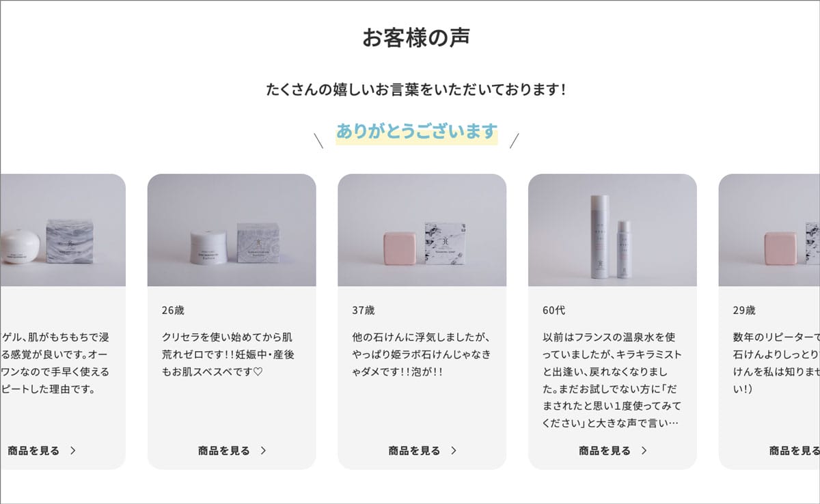Screen dimensions: 820x504
Task: Click the highlighted ありがとうございます text
Action: coord(416,132)
